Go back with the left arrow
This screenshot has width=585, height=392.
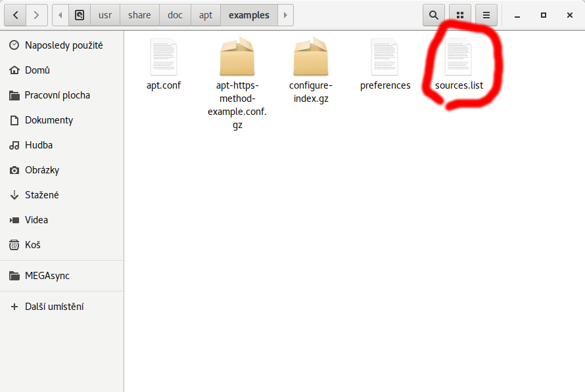click(16, 15)
